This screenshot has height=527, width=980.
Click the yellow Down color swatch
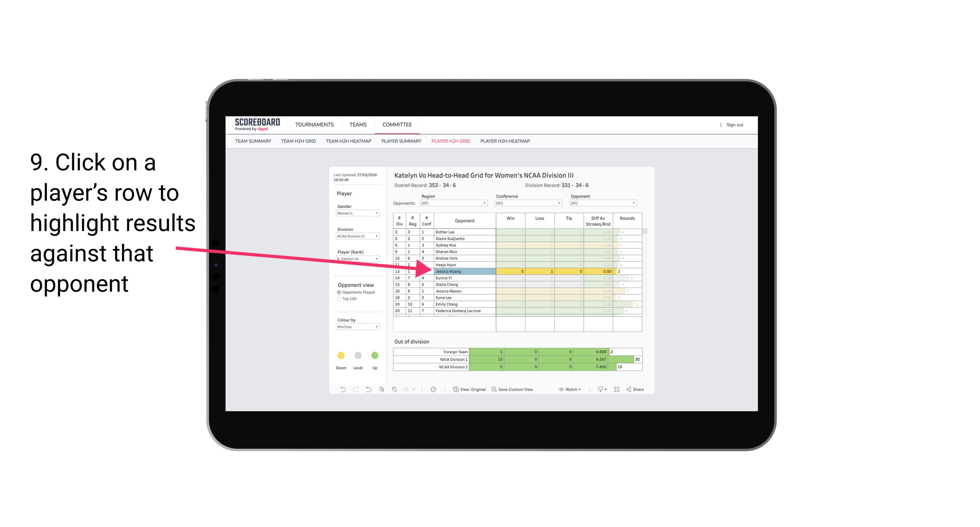[341, 355]
